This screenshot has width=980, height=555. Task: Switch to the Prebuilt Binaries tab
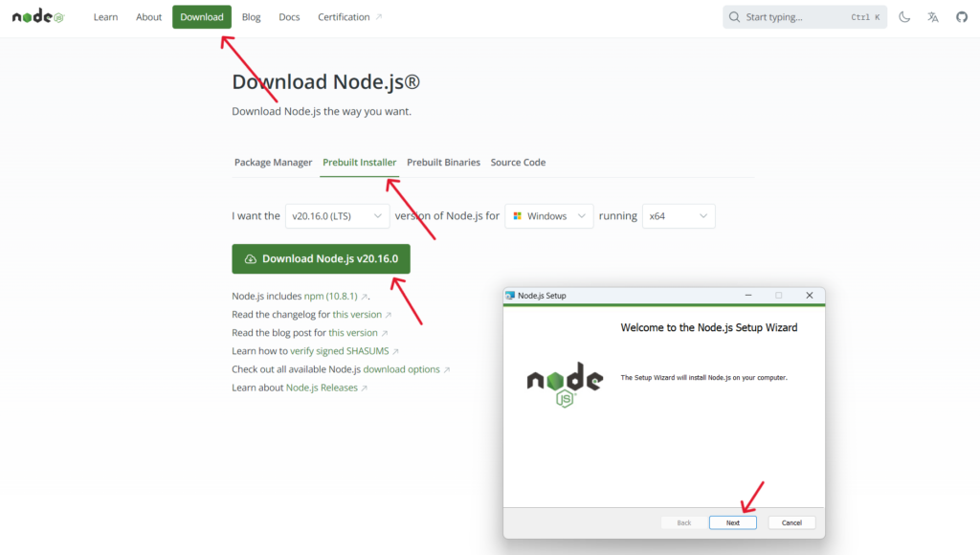point(444,162)
